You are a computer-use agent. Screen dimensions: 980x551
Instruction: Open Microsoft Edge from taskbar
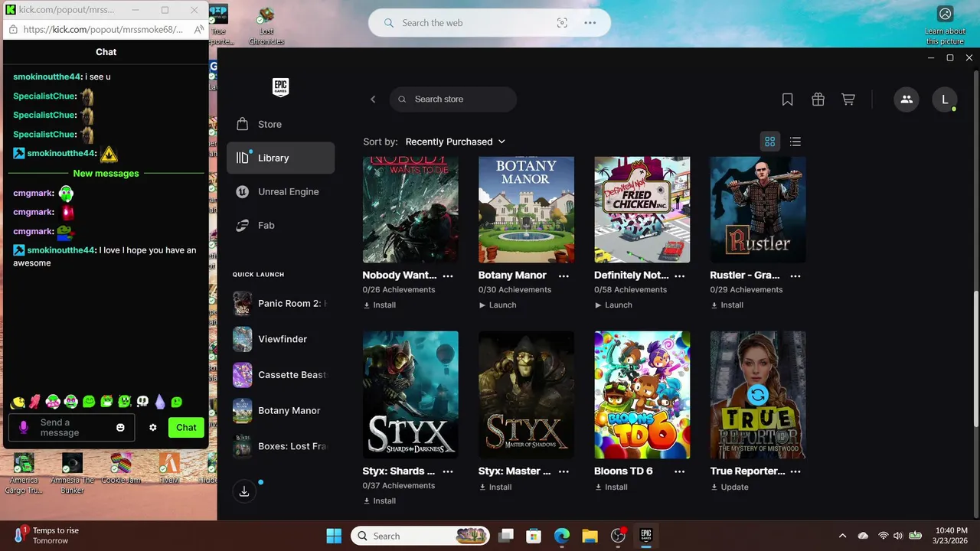(x=562, y=536)
